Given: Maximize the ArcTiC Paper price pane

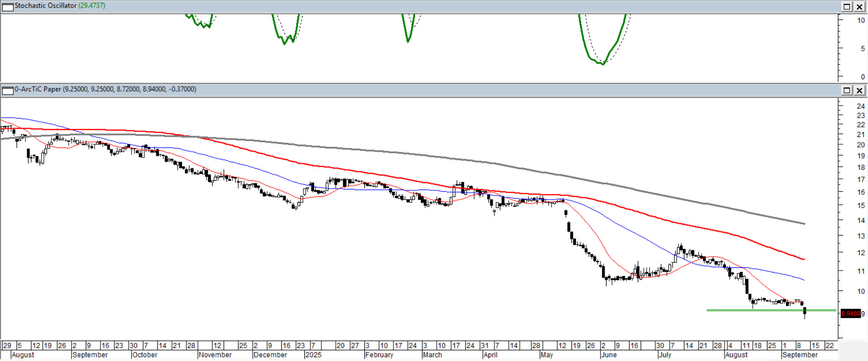Looking at the screenshot, I should click(x=847, y=90).
